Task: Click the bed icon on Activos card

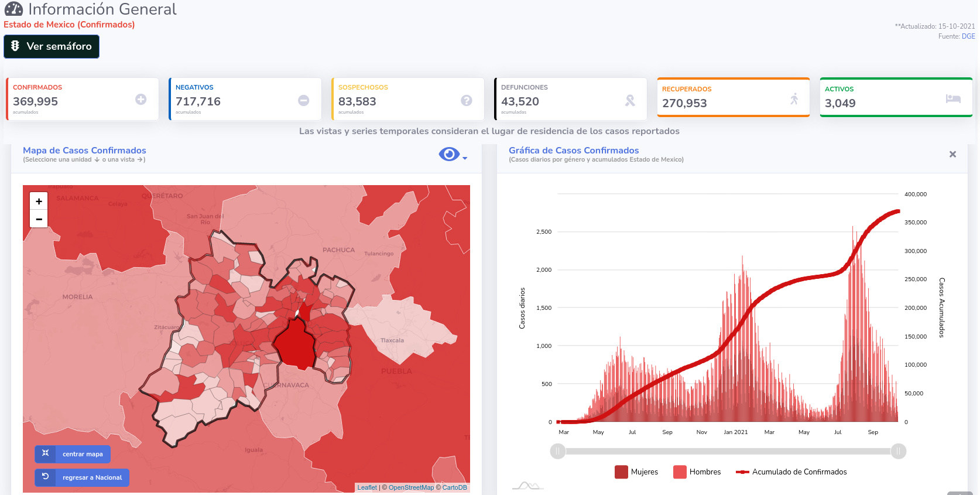Action: 953,98
